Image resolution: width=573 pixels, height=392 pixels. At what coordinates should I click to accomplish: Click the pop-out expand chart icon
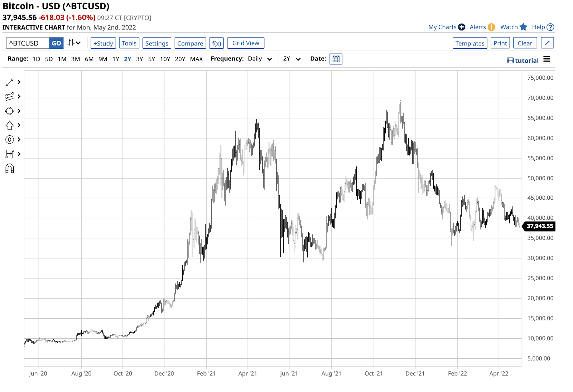pyautogui.click(x=547, y=43)
